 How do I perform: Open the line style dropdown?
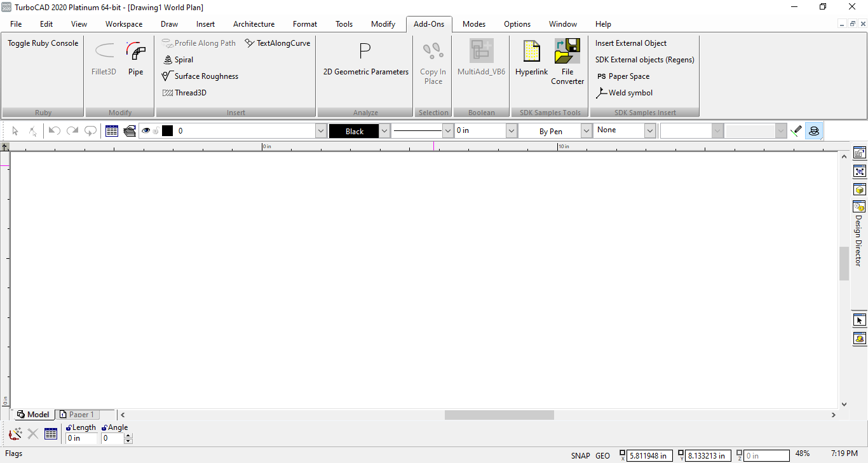447,131
